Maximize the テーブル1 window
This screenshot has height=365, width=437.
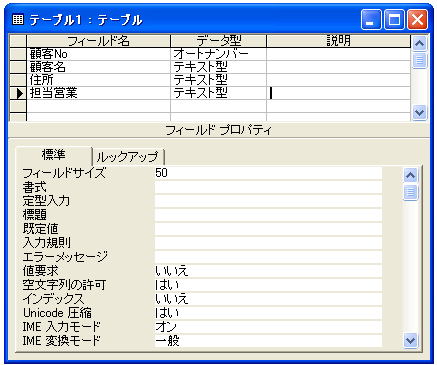pos(394,19)
